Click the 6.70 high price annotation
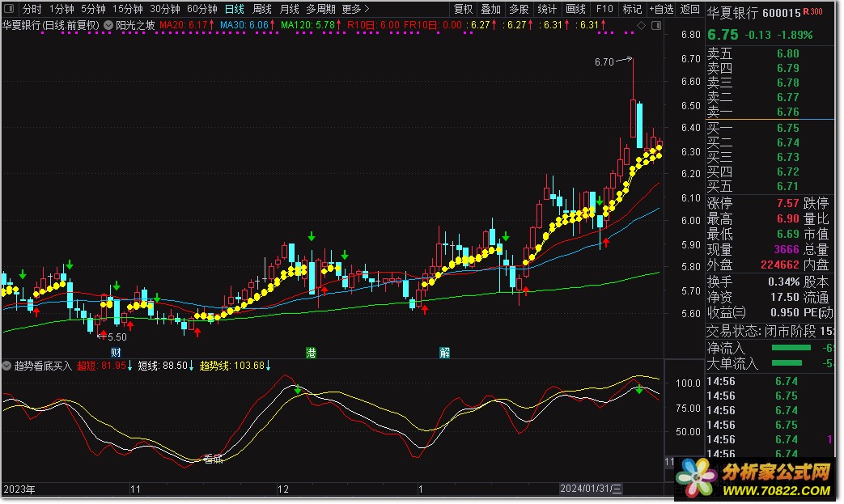844x504 pixels. [604, 62]
